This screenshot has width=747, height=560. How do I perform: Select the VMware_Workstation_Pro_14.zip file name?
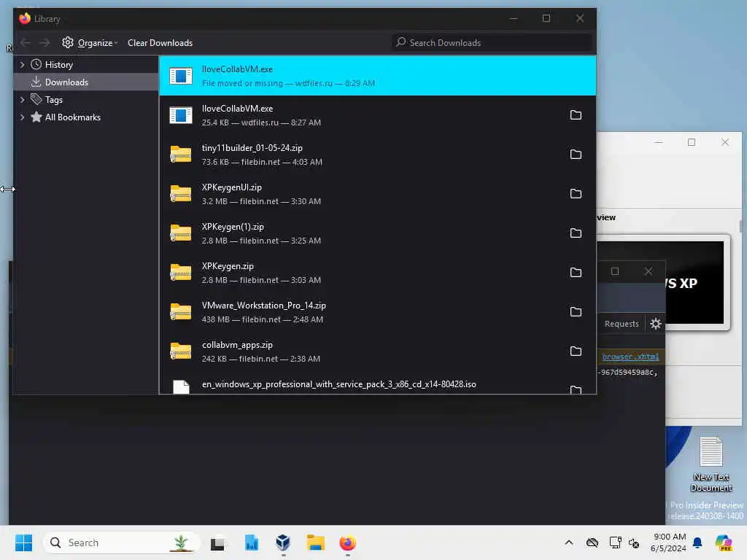(264, 306)
